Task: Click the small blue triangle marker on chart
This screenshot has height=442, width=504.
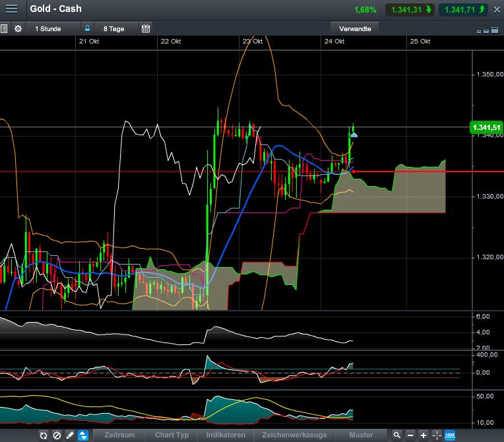Action: coord(354,135)
